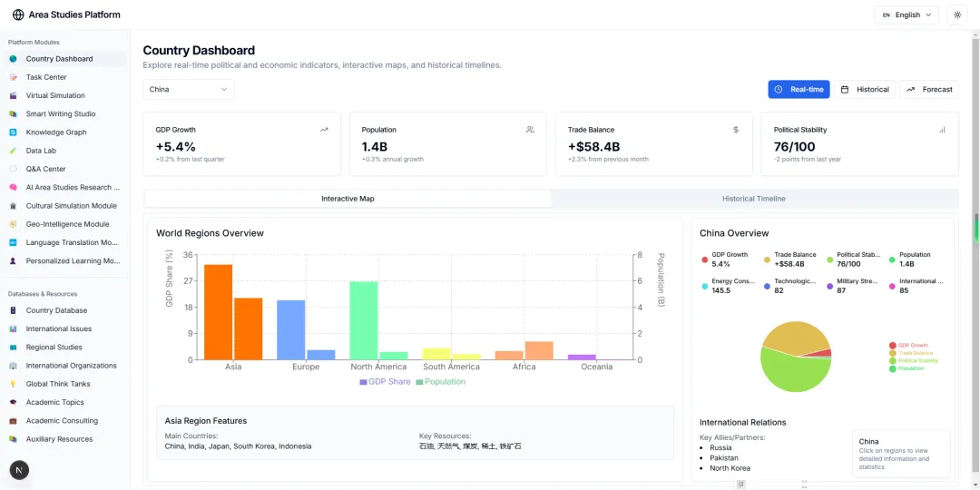
Task: Switch to Historical view mode
Action: click(x=865, y=89)
